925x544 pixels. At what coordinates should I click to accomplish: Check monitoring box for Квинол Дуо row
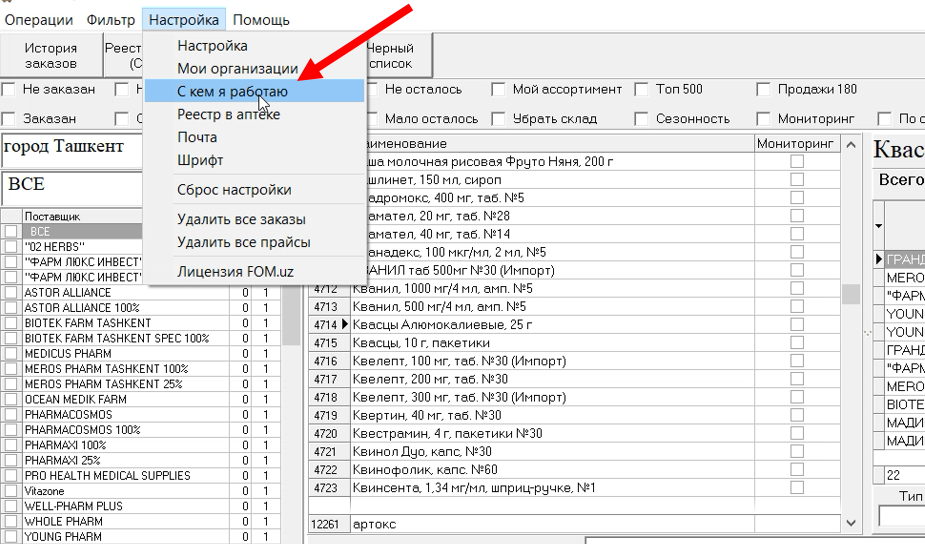coord(797,451)
